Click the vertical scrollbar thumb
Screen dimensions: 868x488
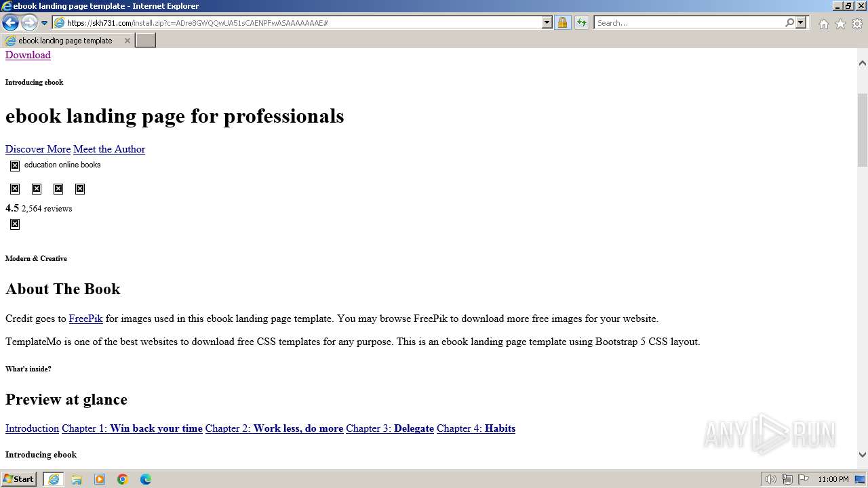pyautogui.click(x=863, y=129)
